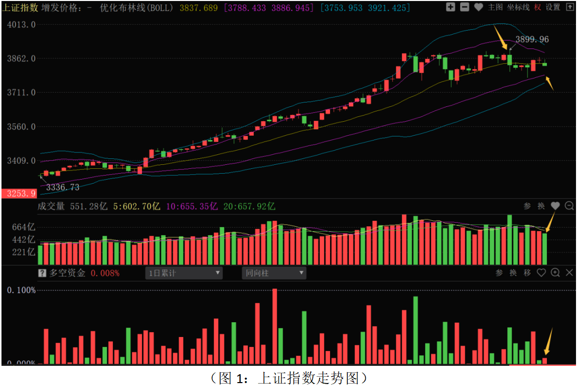This screenshot has height=392, width=577.
Task: Click the 10-day volume average 10:655.35亿
Action: (x=192, y=206)
